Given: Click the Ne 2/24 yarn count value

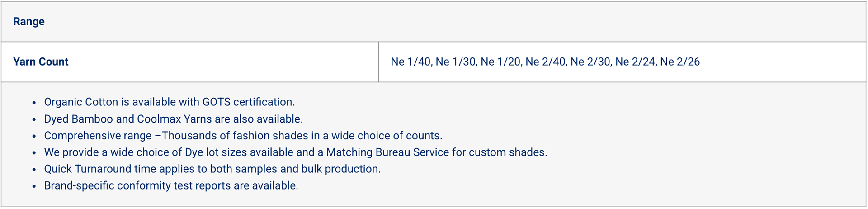Looking at the screenshot, I should tap(635, 62).
